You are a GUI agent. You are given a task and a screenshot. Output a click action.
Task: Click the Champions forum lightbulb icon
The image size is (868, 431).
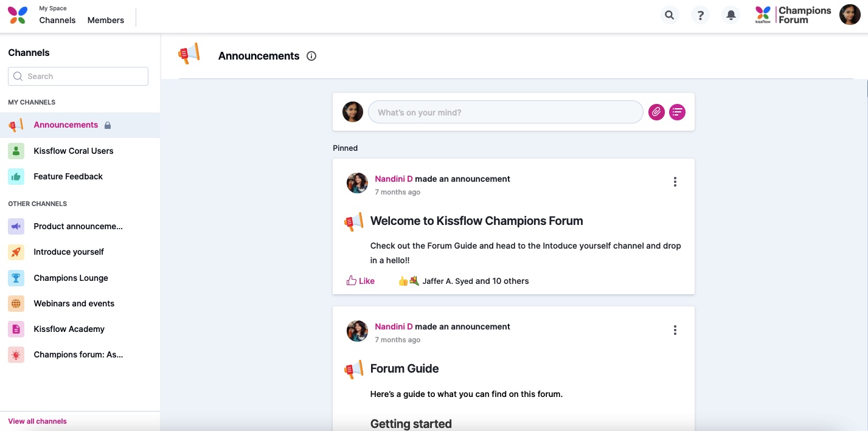point(16,354)
